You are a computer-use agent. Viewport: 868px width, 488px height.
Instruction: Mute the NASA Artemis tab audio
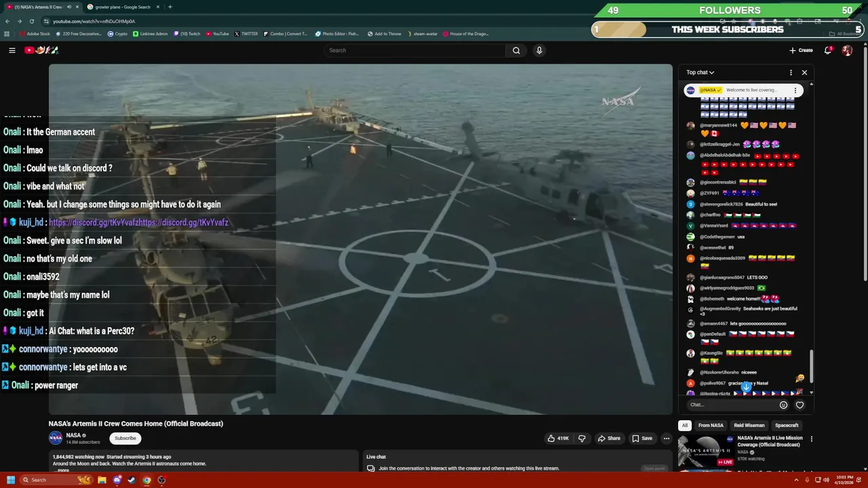(69, 7)
